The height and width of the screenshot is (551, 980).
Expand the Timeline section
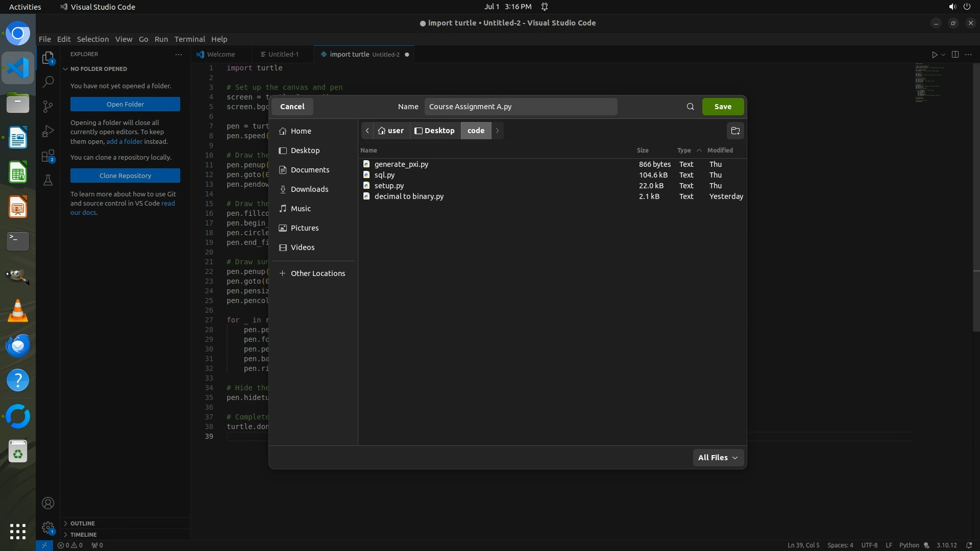pos(83,535)
